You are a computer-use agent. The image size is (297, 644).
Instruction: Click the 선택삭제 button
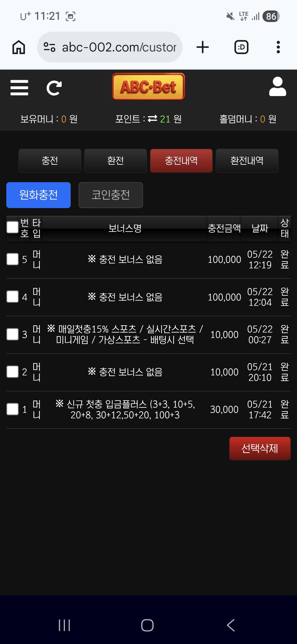coord(260,449)
